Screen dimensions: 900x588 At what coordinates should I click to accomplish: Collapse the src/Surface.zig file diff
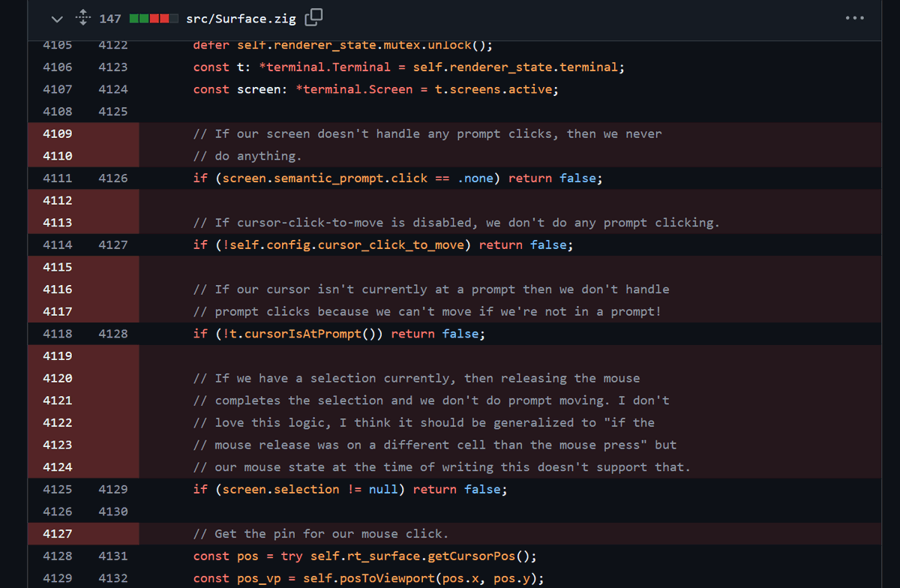[x=57, y=18]
